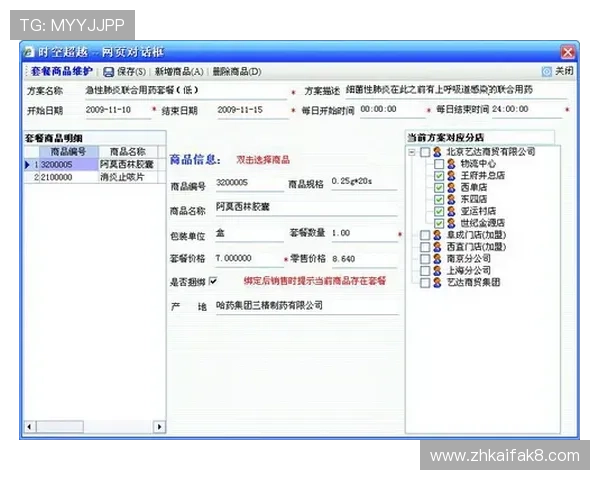Click 零售价格 field 8.640

tap(364, 260)
